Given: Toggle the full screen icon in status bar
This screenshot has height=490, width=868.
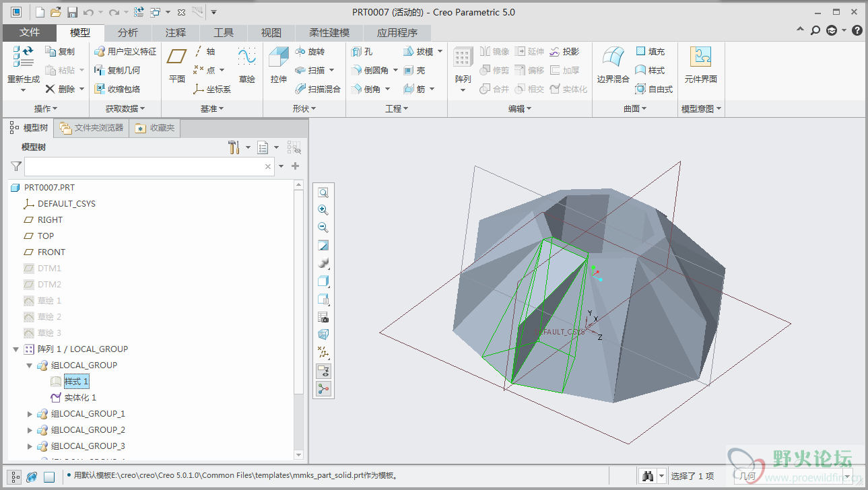Looking at the screenshot, I should pyautogui.click(x=48, y=477).
